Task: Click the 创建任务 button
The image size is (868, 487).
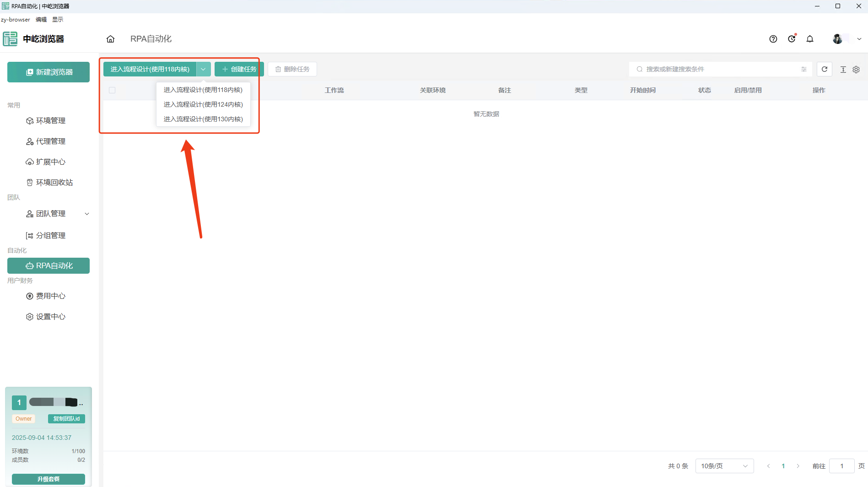Action: [239, 69]
